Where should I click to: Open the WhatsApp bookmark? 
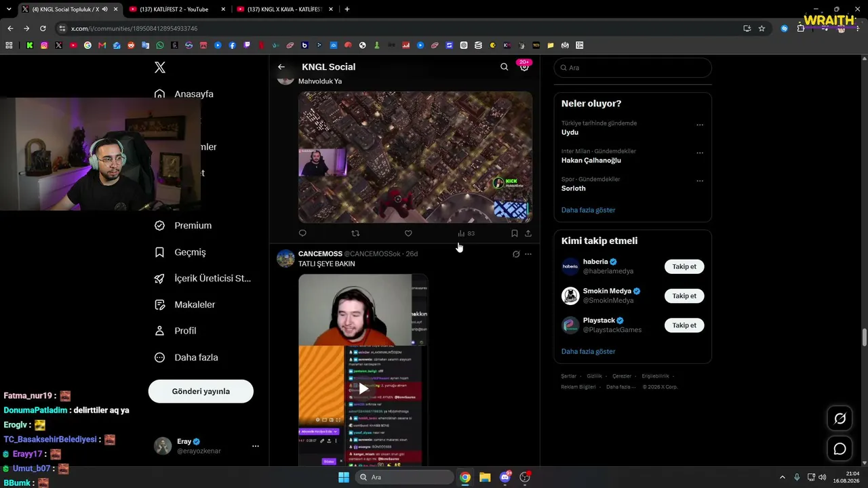point(160,45)
